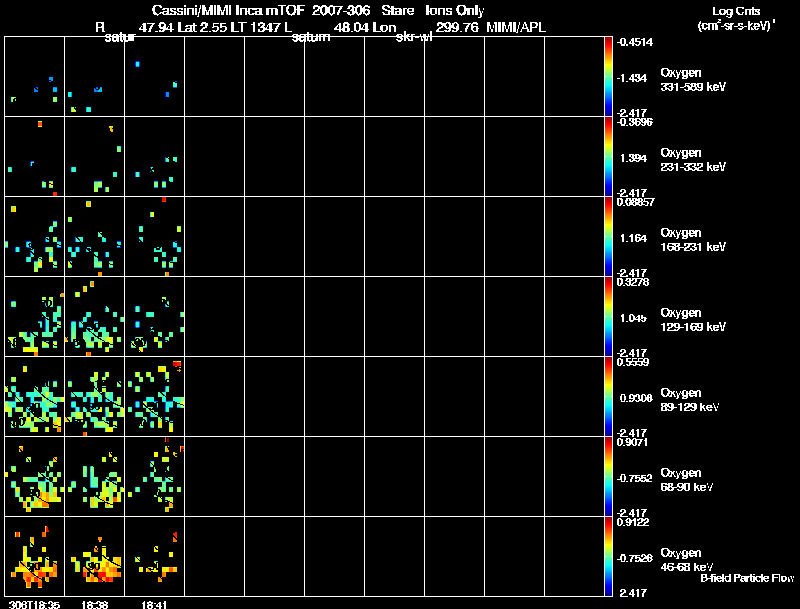Click the "B-field Particle Flow" caption
This screenshot has width=800, height=609.
pyautogui.click(x=747, y=578)
